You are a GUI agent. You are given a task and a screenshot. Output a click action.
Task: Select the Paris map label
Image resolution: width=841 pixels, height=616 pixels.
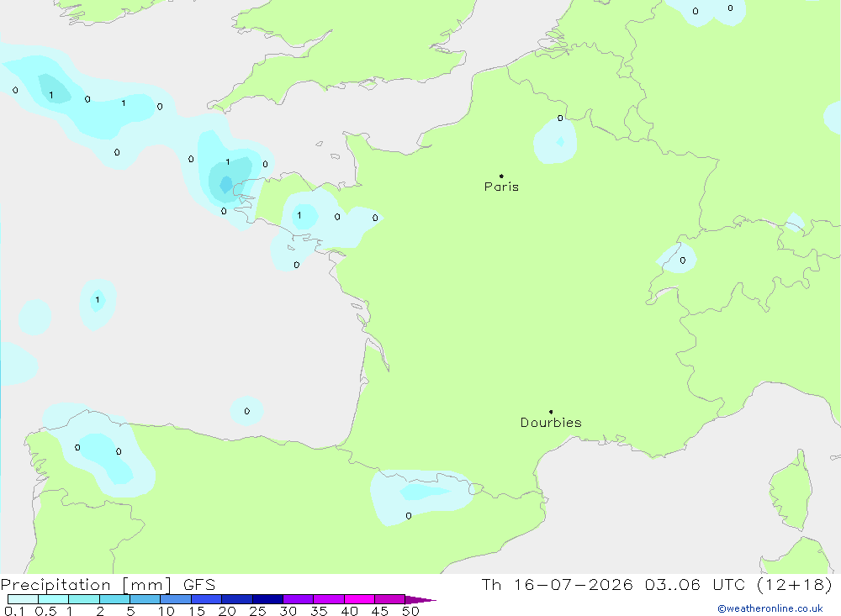pos(501,187)
